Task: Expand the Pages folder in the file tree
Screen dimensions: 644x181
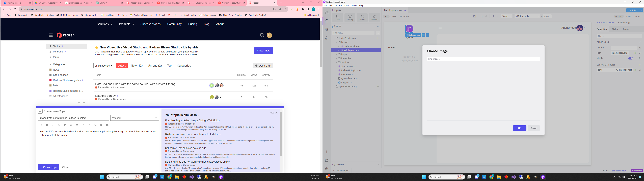Action: point(336,54)
